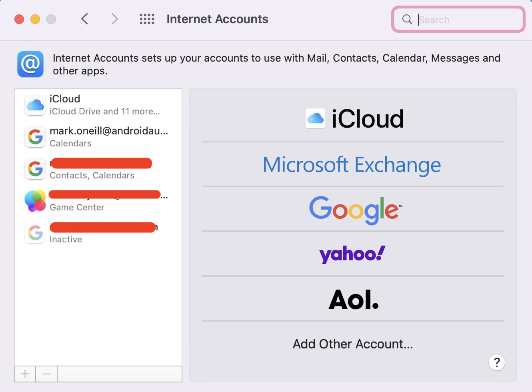The image size is (532, 392).
Task: Select the Game Center account
Action: click(x=98, y=201)
